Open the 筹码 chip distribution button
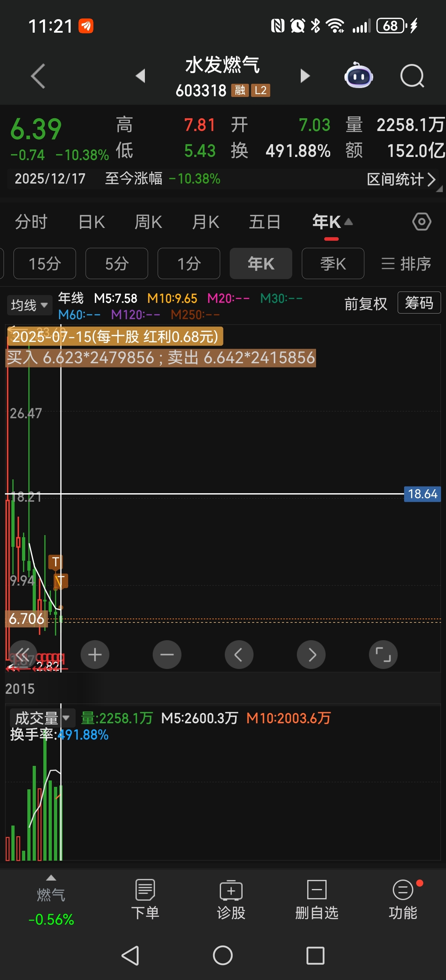 [419, 303]
